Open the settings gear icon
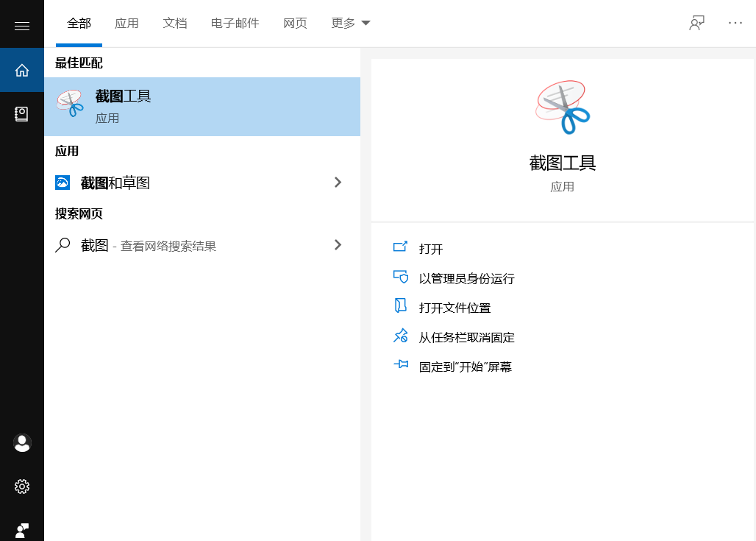The width and height of the screenshot is (756, 541). (x=22, y=487)
